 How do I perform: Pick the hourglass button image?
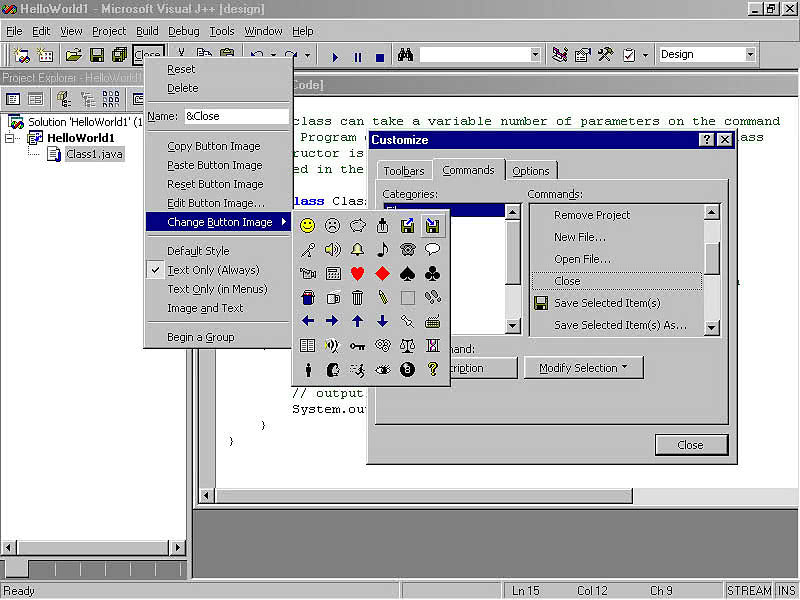432,346
